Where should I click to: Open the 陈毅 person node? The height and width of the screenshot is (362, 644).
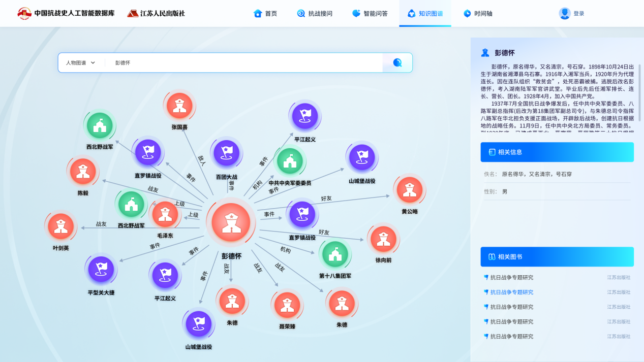pos(83,171)
